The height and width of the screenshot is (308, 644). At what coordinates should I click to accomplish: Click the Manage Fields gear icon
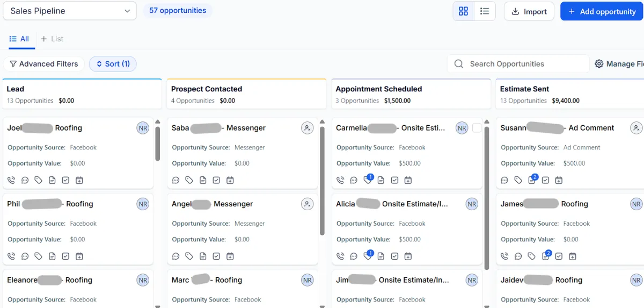click(x=599, y=64)
